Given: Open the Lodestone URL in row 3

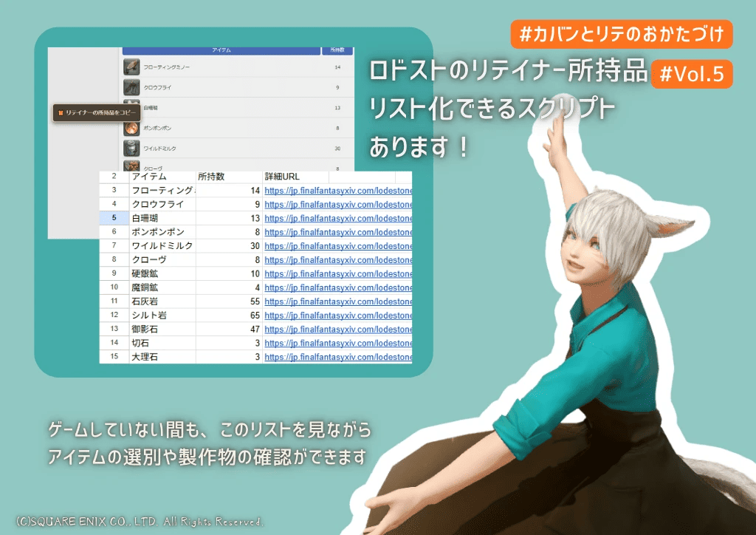Looking at the screenshot, I should [338, 191].
